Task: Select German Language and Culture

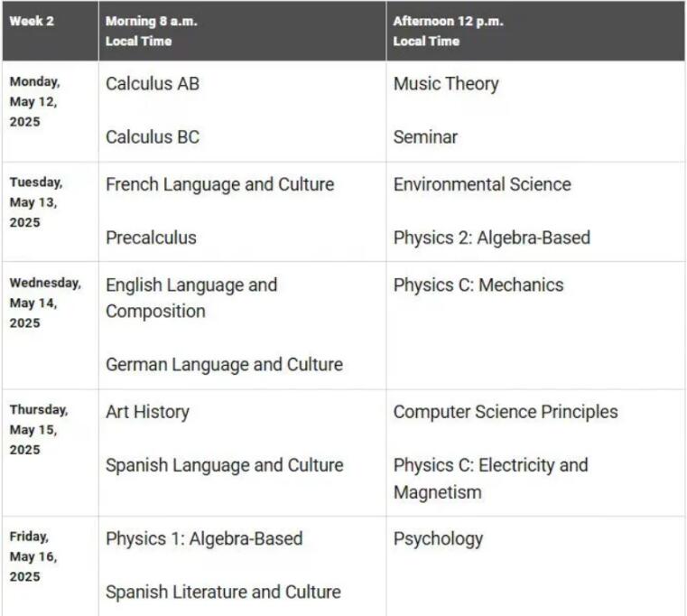Action: 224,365
